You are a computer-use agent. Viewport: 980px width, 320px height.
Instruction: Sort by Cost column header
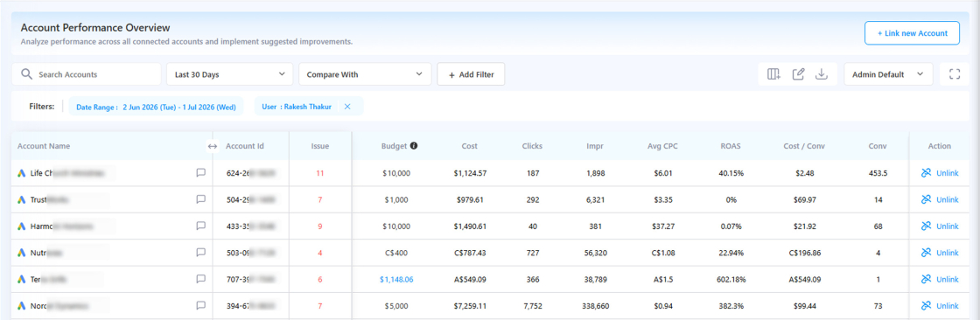470,146
